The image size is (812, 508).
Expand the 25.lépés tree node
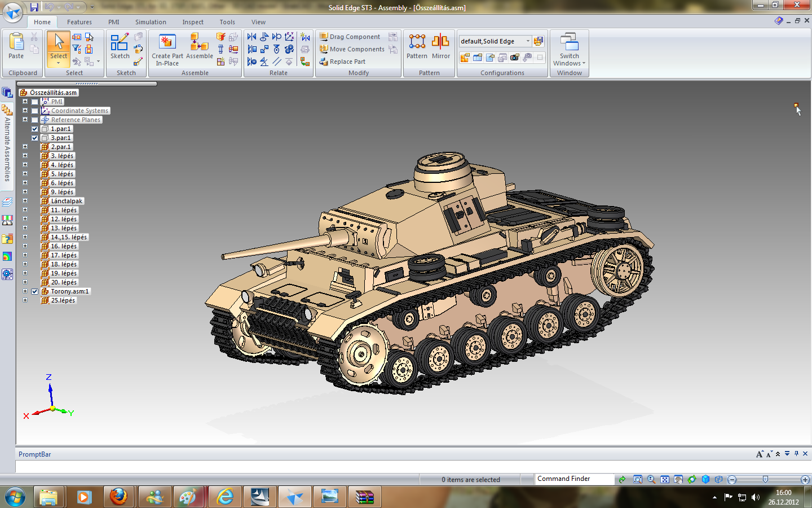25,300
